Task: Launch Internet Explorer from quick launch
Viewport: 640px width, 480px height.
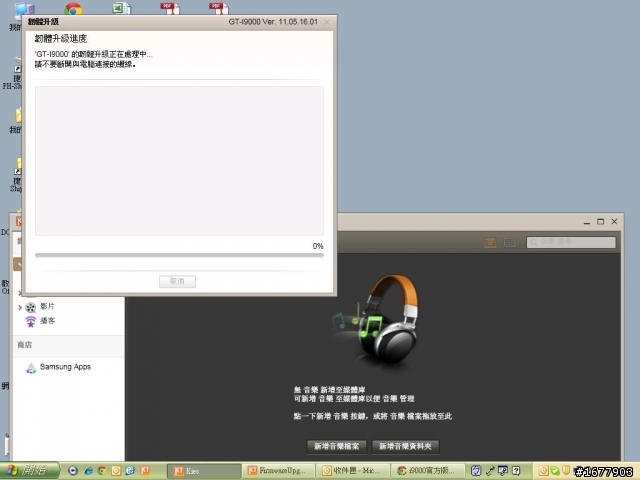Action: (88, 471)
